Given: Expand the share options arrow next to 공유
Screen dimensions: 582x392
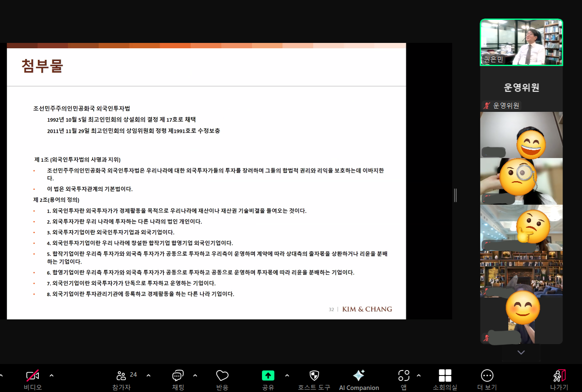Looking at the screenshot, I should 287,375.
